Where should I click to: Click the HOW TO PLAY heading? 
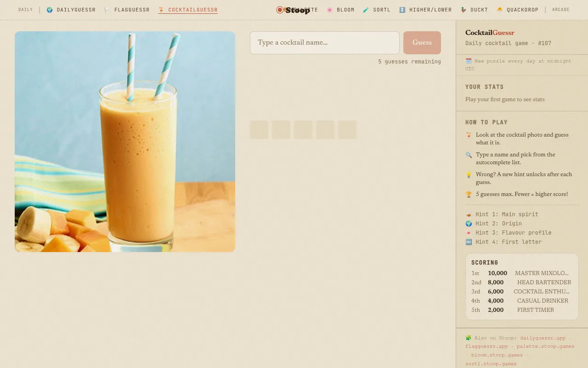pyautogui.click(x=486, y=122)
